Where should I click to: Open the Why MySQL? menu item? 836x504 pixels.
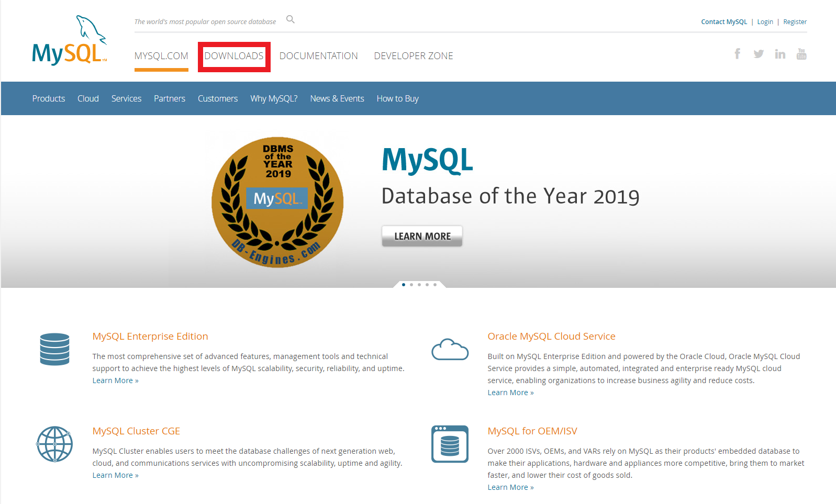tap(274, 98)
